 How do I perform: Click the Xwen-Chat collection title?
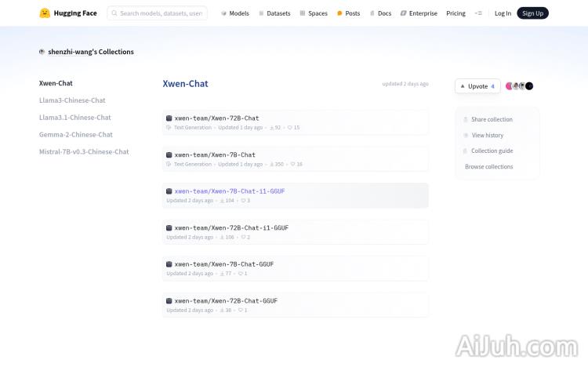click(x=185, y=84)
